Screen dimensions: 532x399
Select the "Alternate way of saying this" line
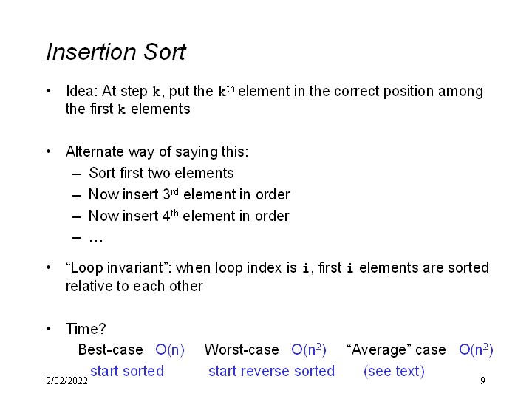tap(157, 152)
